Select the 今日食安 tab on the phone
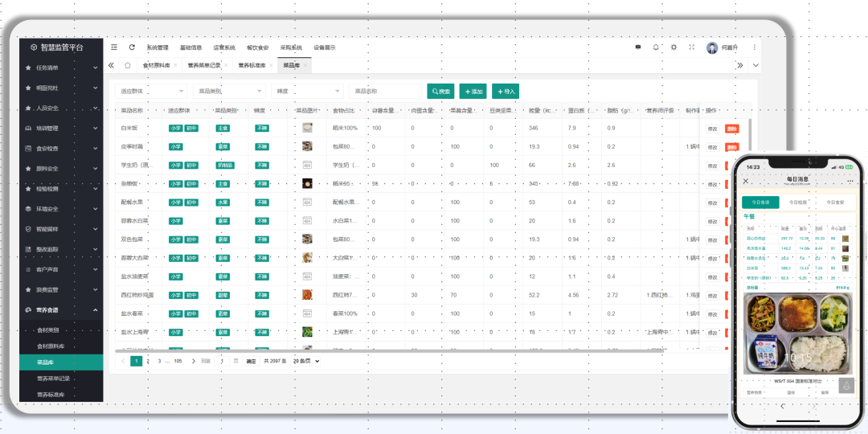The height and width of the screenshot is (434, 868). click(x=835, y=202)
